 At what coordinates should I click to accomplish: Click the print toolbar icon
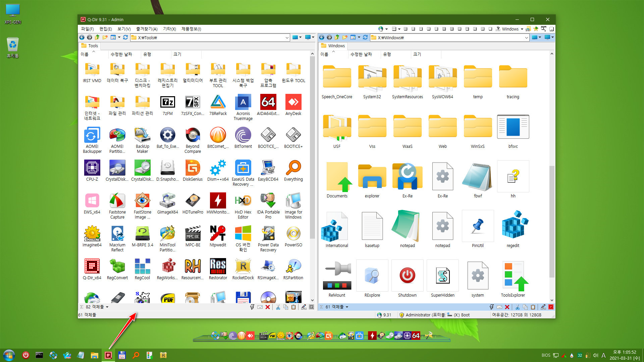(x=528, y=29)
